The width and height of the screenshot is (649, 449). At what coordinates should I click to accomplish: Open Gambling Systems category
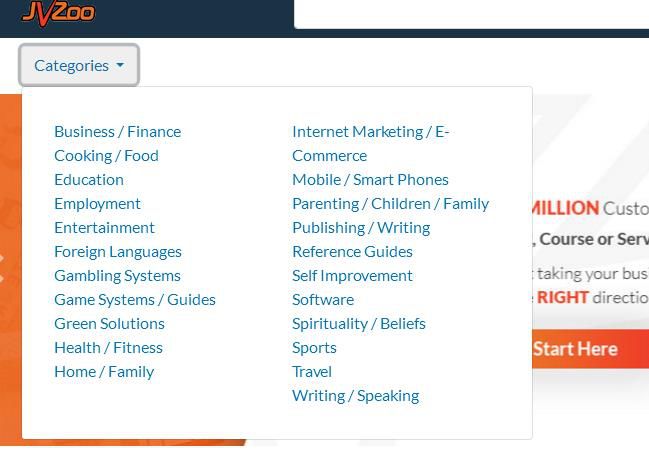click(117, 275)
